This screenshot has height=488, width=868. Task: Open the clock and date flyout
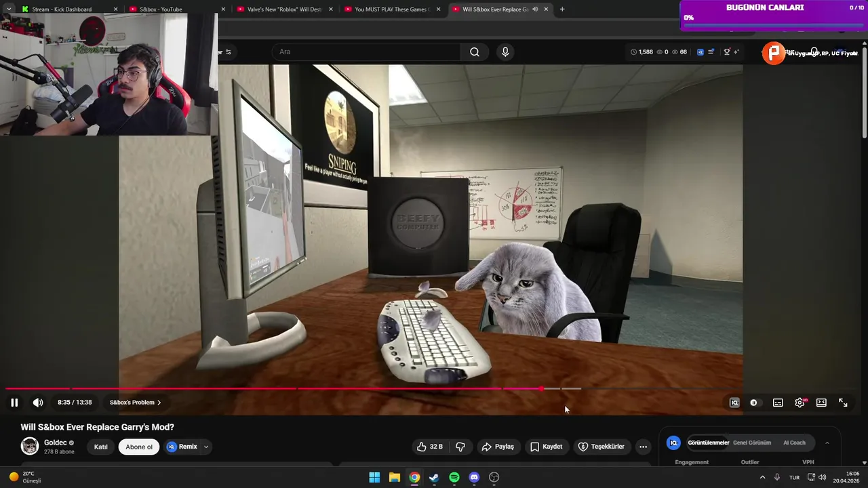pyautogui.click(x=846, y=477)
